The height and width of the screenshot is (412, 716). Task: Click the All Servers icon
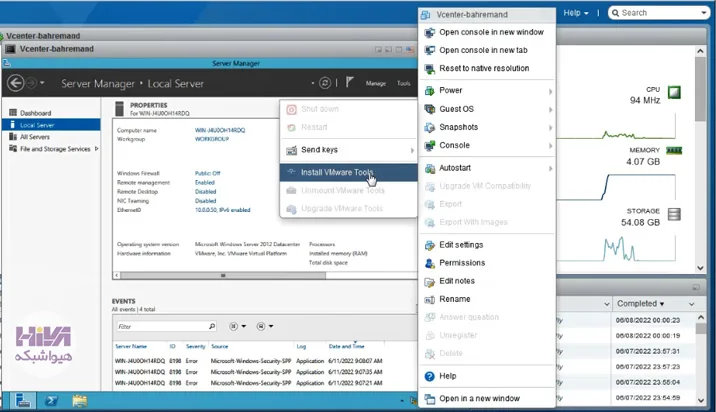pos(13,137)
